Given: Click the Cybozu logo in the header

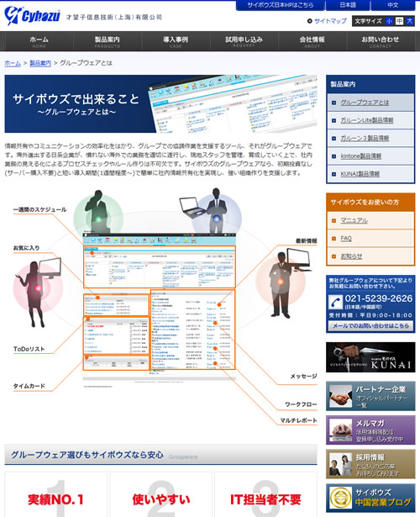Looking at the screenshot, I should point(32,15).
